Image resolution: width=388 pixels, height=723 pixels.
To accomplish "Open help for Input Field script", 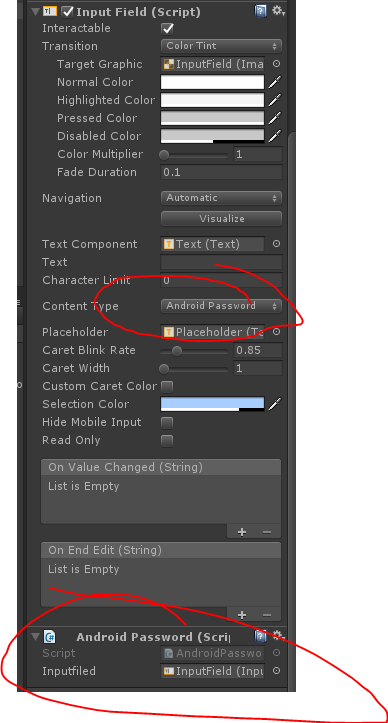I will (260, 11).
